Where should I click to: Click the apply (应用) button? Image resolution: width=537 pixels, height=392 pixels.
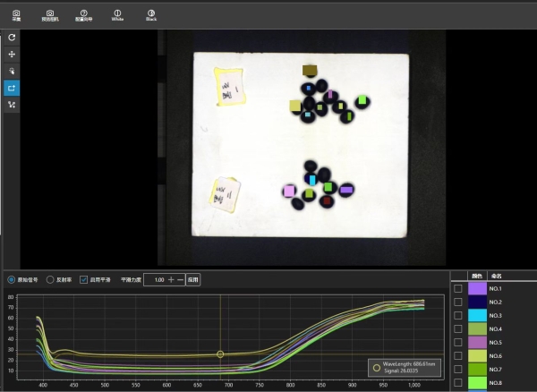click(192, 279)
